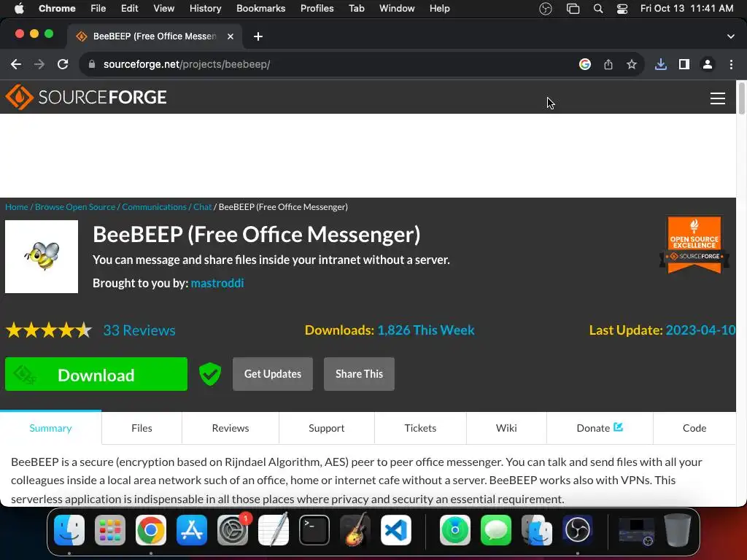Image resolution: width=747 pixels, height=560 pixels.
Task: Expand the tab search chevron
Action: click(731, 36)
